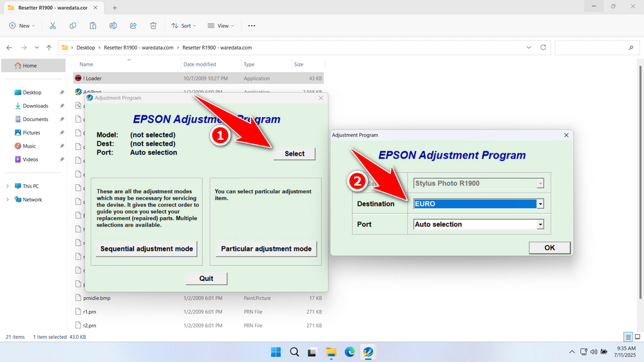Open File Explorer from the taskbar
The width and height of the screenshot is (644, 362).
click(x=331, y=352)
